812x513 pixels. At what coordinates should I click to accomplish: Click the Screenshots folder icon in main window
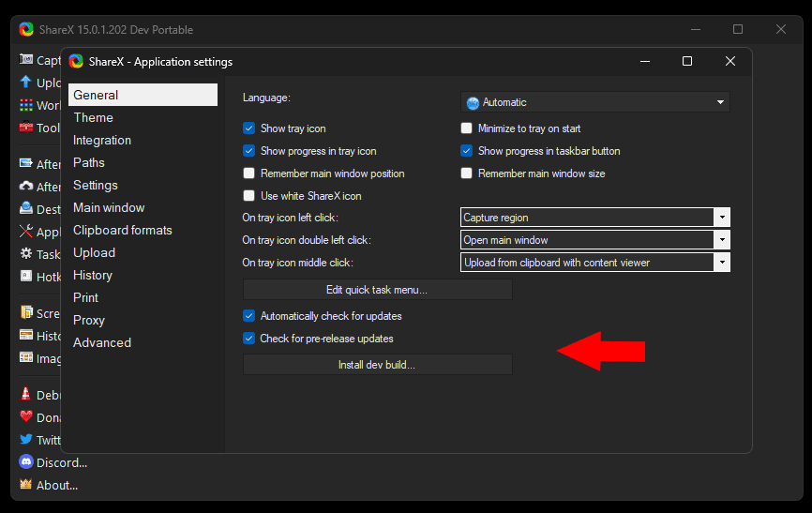click(26, 312)
